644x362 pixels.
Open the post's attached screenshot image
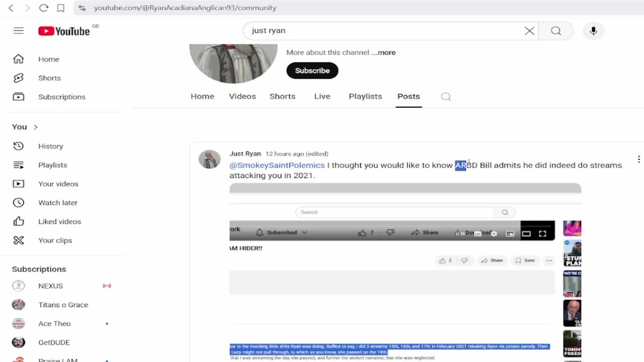click(x=406, y=273)
